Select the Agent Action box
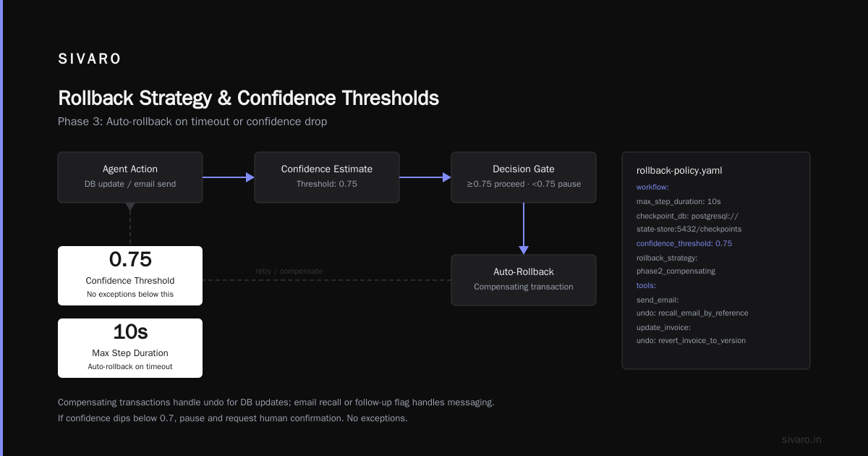This screenshot has height=456, width=868. (x=130, y=177)
